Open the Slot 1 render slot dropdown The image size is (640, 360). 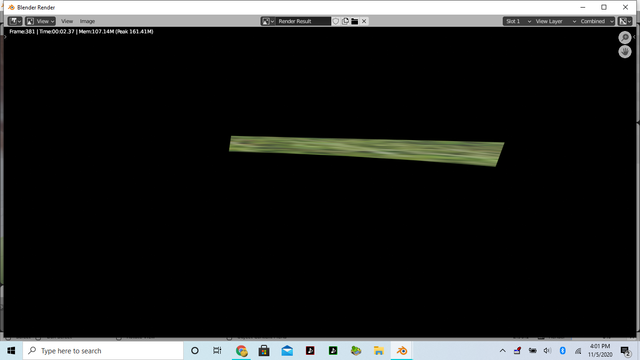tap(518, 21)
